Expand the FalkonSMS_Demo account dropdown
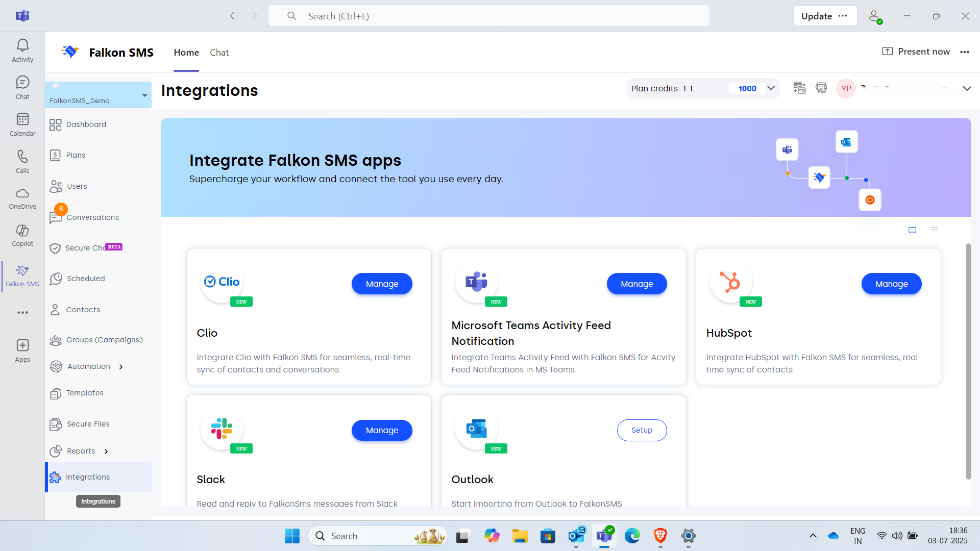This screenshot has height=551, width=980. pos(144,95)
